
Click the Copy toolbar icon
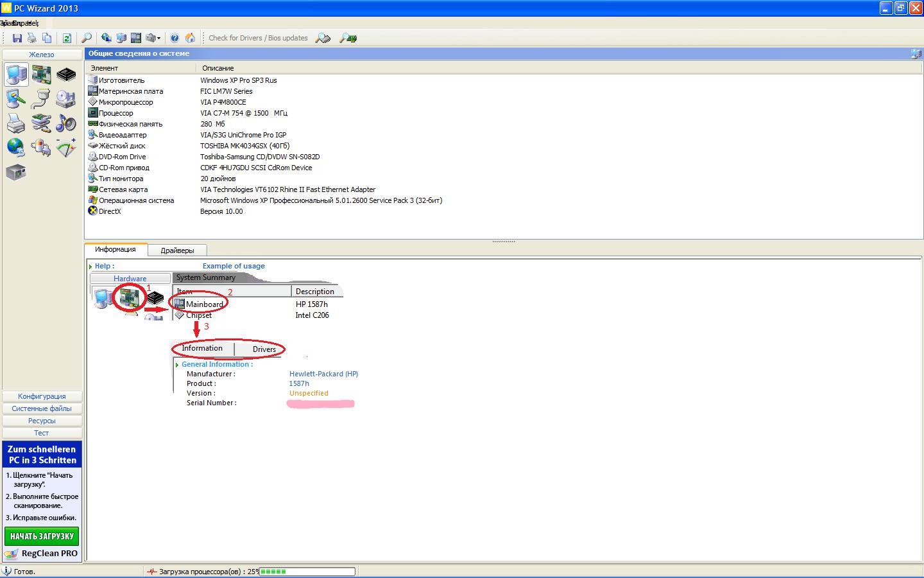click(x=47, y=38)
